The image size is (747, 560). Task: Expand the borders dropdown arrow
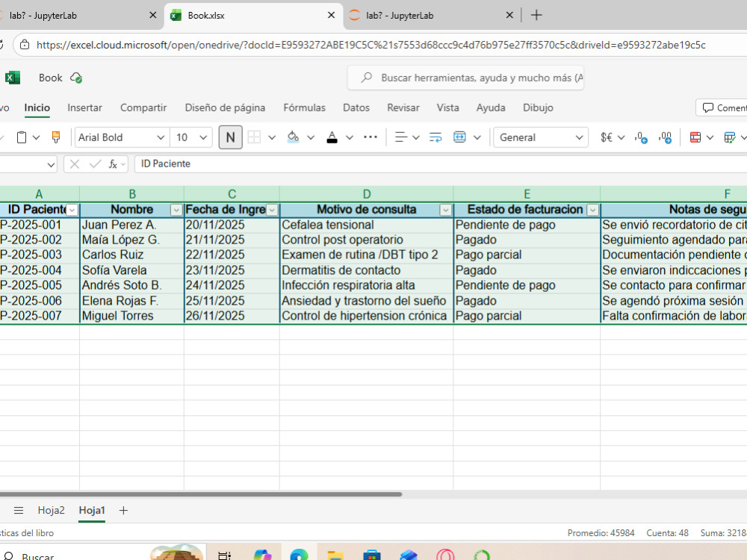272,137
